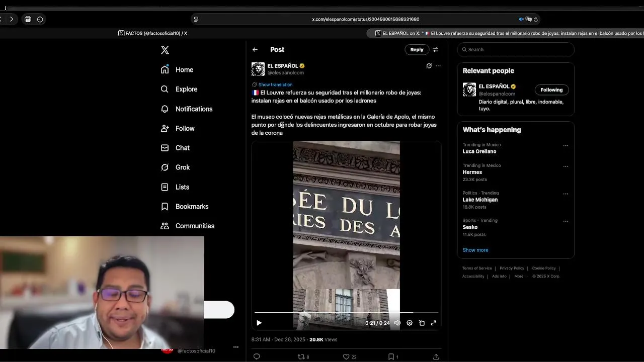The height and width of the screenshot is (362, 644).
Task: Open the browser history clock icon
Action: (40, 19)
